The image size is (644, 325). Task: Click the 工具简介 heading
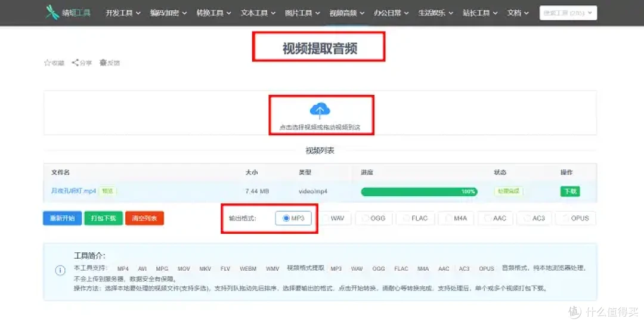(89, 256)
